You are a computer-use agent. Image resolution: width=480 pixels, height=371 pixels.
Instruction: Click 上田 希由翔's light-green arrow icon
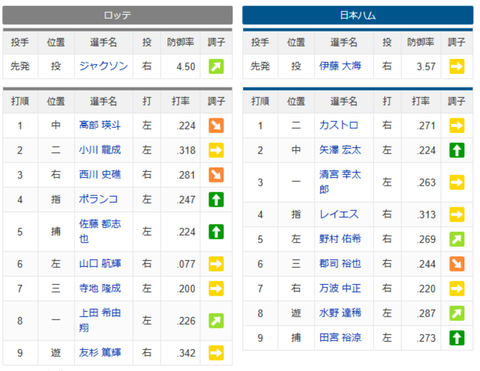[x=216, y=321]
